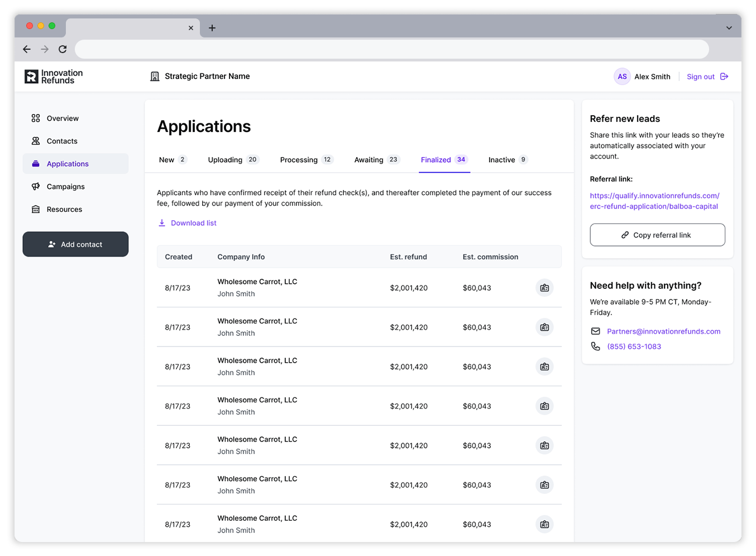Open a new browser tab with plus icon
Screen dimensions: 756x556
click(212, 28)
